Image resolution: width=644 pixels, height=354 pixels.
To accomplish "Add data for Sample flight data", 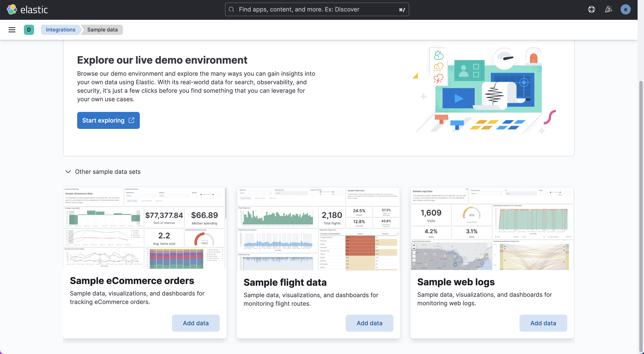I will click(x=369, y=323).
